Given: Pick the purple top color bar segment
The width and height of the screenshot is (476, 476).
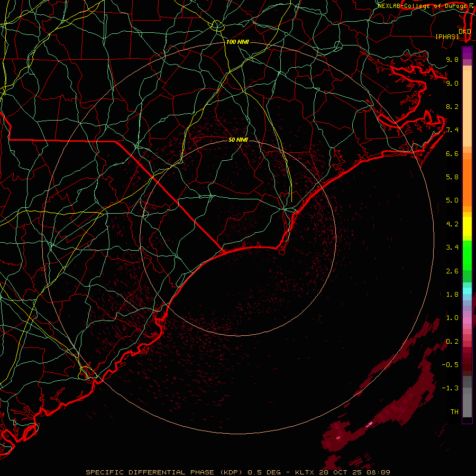Looking at the screenshot, I should click(467, 53).
